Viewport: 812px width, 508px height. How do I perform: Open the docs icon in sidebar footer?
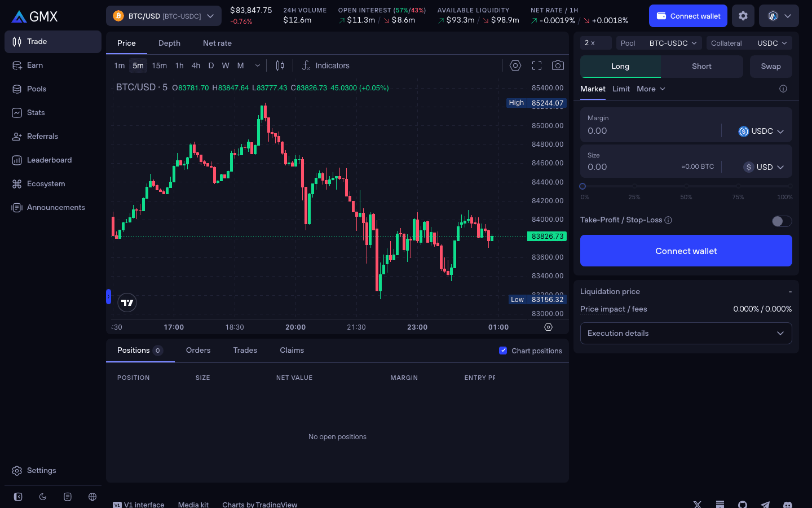[x=68, y=497]
